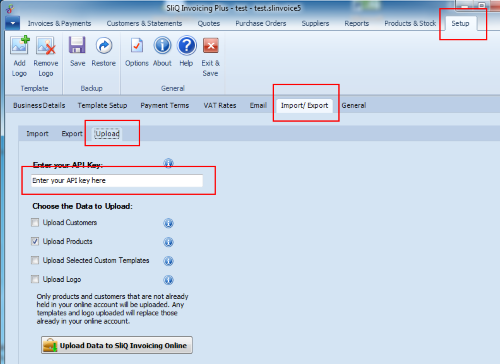Image resolution: width=500 pixels, height=364 pixels.
Task: Select the Upload sub-tab
Action: coord(107,134)
